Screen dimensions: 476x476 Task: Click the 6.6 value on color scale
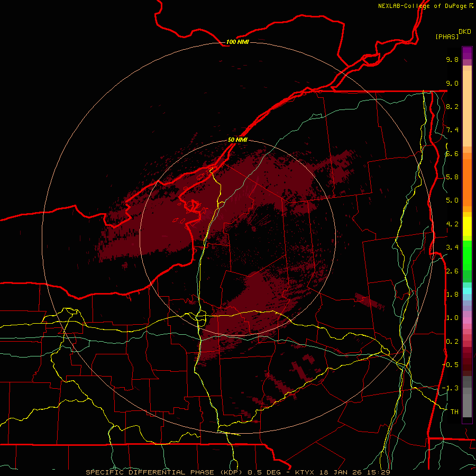tap(452, 153)
